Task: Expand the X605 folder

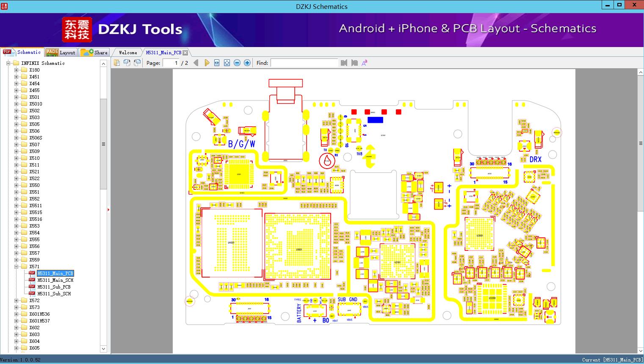Action: pos(16,348)
